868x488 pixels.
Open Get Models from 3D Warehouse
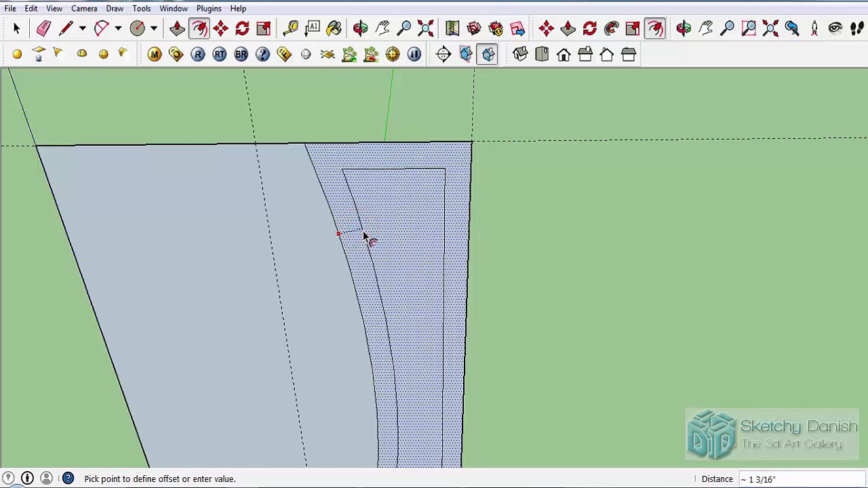tap(474, 28)
